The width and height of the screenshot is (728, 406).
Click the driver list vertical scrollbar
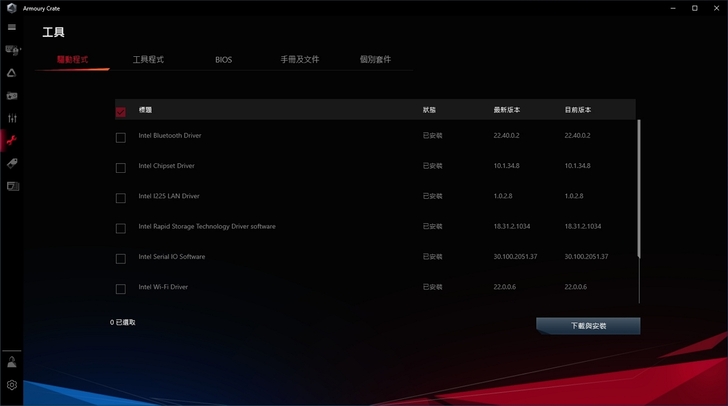639,188
